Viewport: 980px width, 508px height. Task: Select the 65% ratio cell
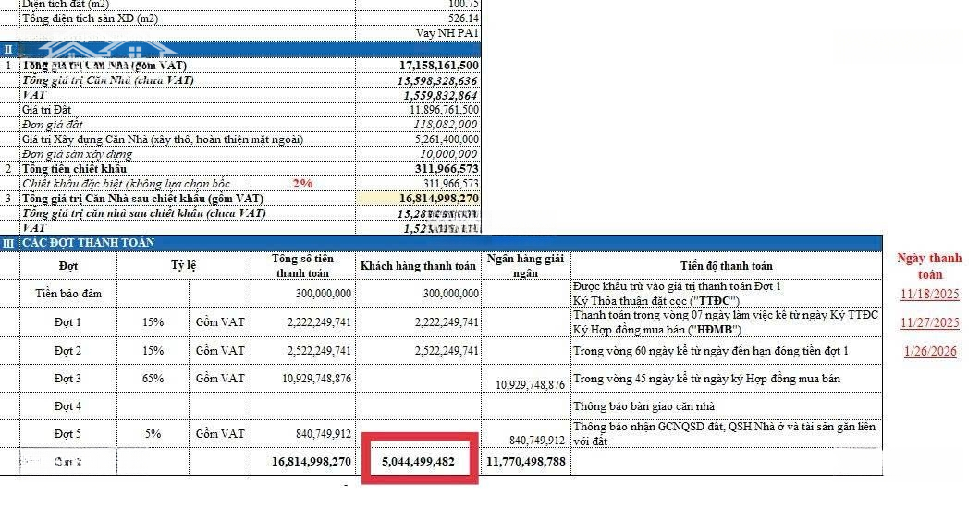point(153,379)
